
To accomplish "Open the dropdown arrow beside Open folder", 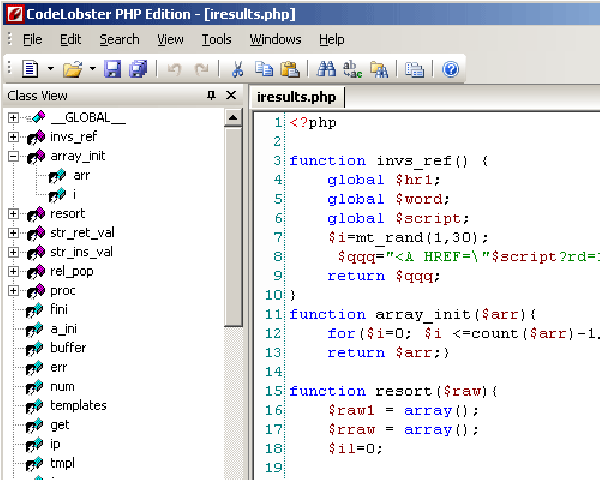I will [x=92, y=69].
